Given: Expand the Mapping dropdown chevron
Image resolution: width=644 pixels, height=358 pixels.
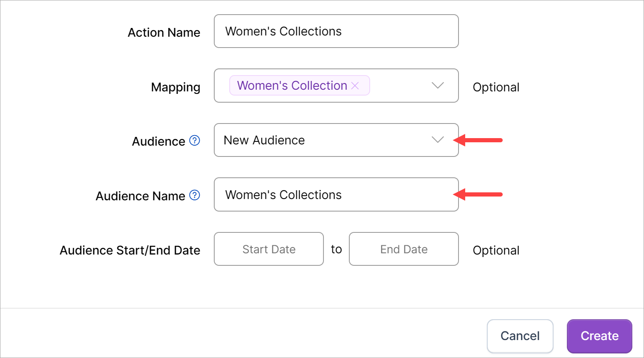Looking at the screenshot, I should point(437,86).
